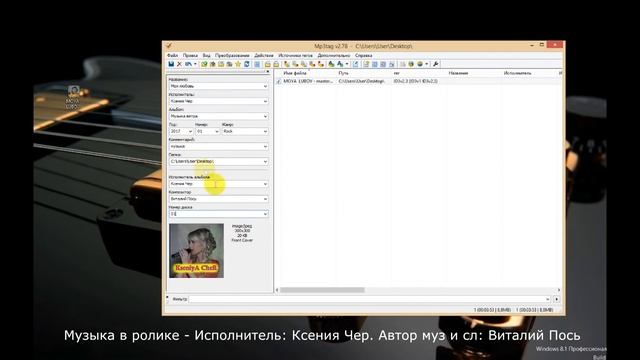This screenshot has width=640, height=360.
Task: Expand the Папка folder path dropdown
Action: click(x=265, y=162)
